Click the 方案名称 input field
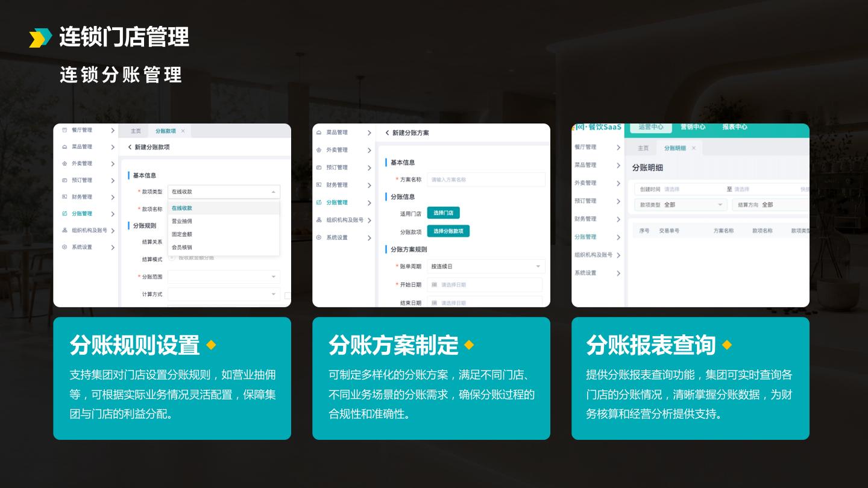This screenshot has height=488, width=868. click(x=486, y=180)
